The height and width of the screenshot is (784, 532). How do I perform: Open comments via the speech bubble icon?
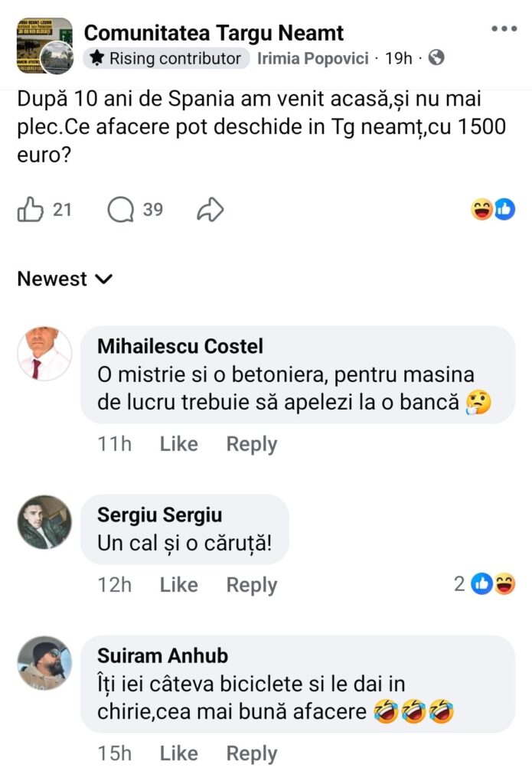pos(121,209)
